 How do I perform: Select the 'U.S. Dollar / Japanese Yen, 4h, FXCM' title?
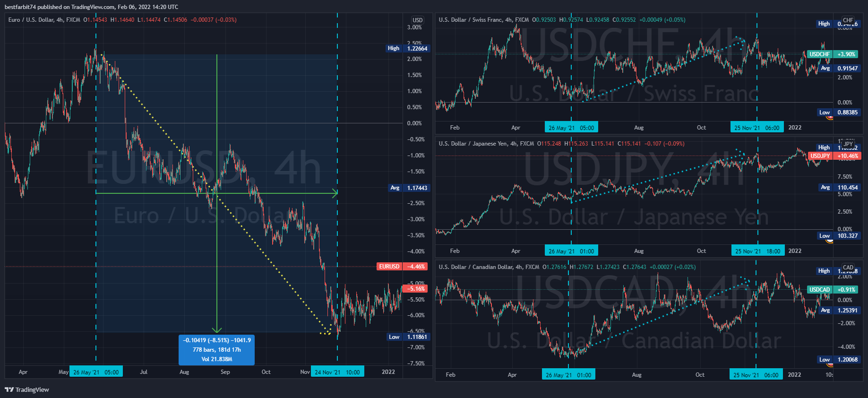(486, 144)
